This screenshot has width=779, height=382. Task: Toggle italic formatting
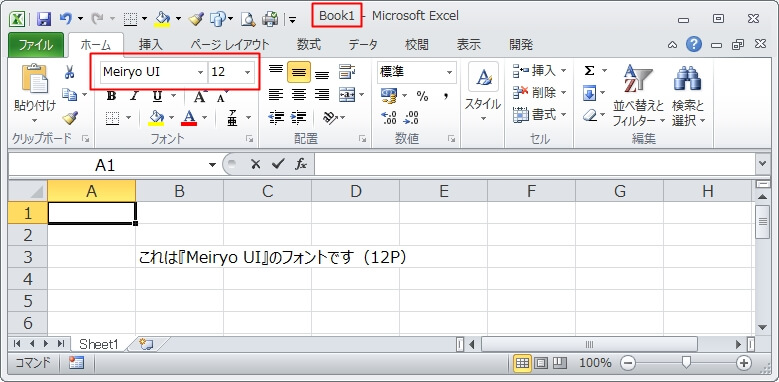(x=134, y=96)
